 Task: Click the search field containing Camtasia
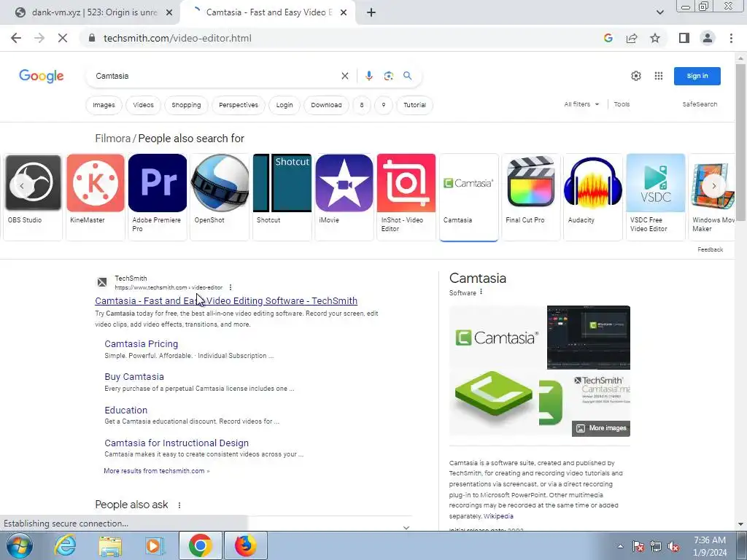(x=214, y=76)
